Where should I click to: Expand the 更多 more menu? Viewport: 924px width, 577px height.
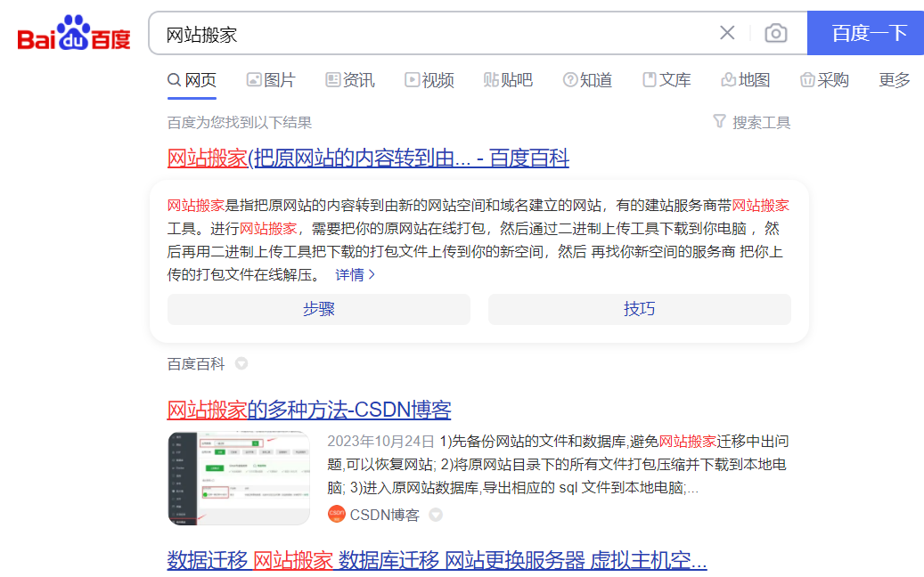(x=895, y=80)
